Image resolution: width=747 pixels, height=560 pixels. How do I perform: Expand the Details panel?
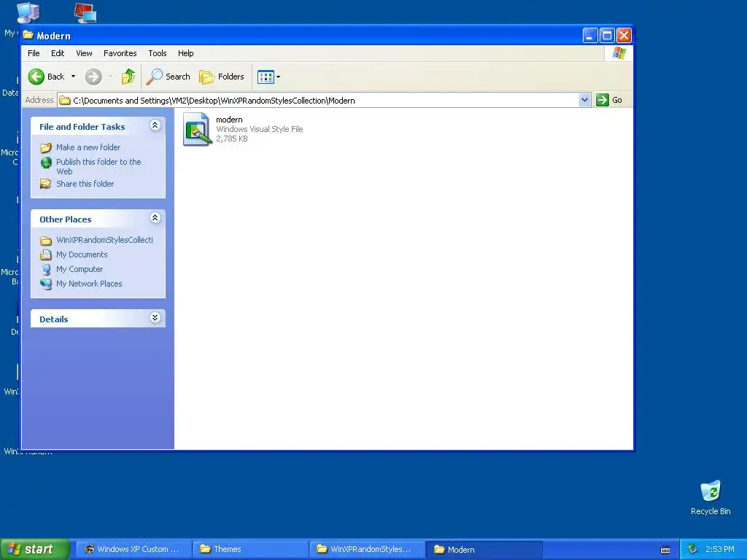[155, 318]
